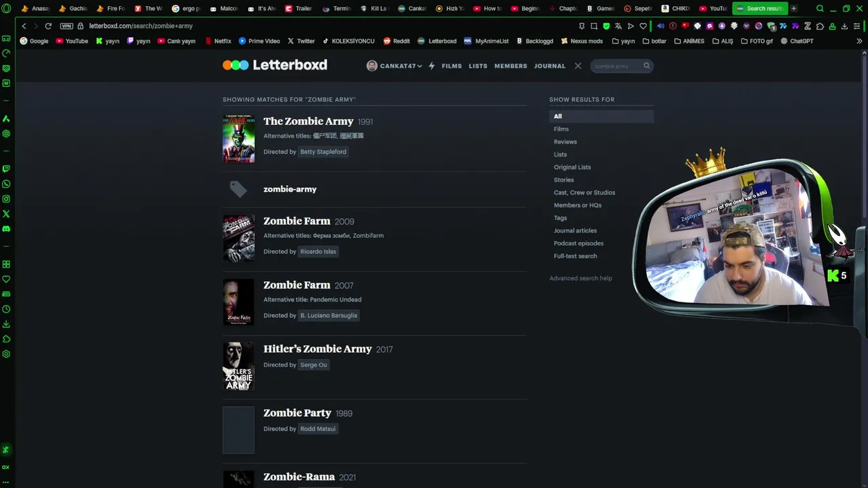The image size is (868, 488).
Task: Open Advanced search help
Action: [580, 278]
